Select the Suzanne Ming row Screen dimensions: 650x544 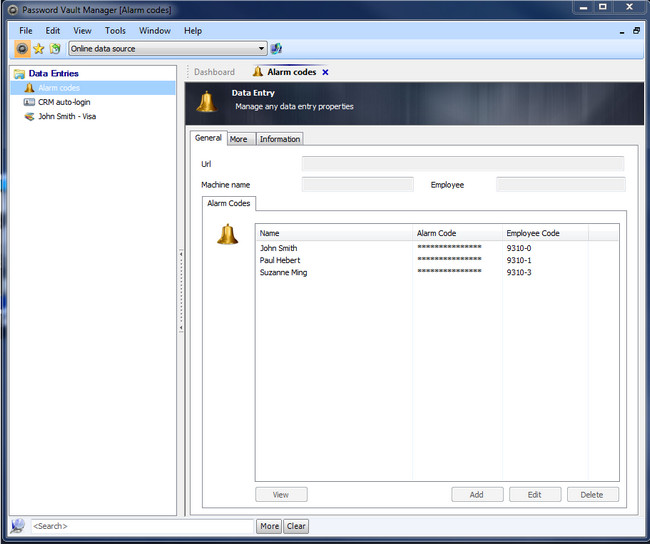click(x=437, y=272)
